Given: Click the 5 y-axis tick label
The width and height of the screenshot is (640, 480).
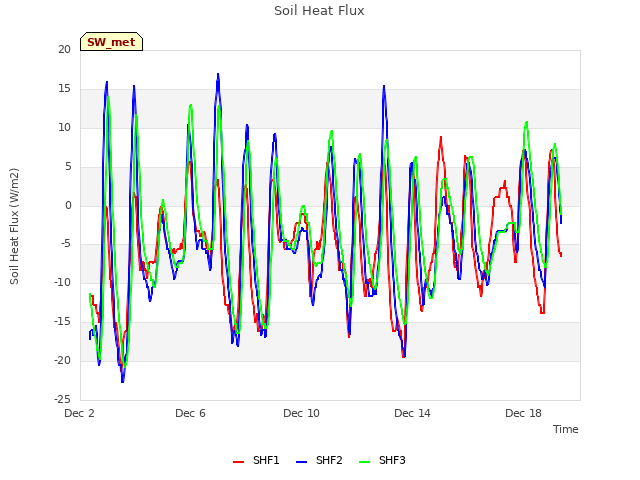Looking at the screenshot, I should click(68, 167).
